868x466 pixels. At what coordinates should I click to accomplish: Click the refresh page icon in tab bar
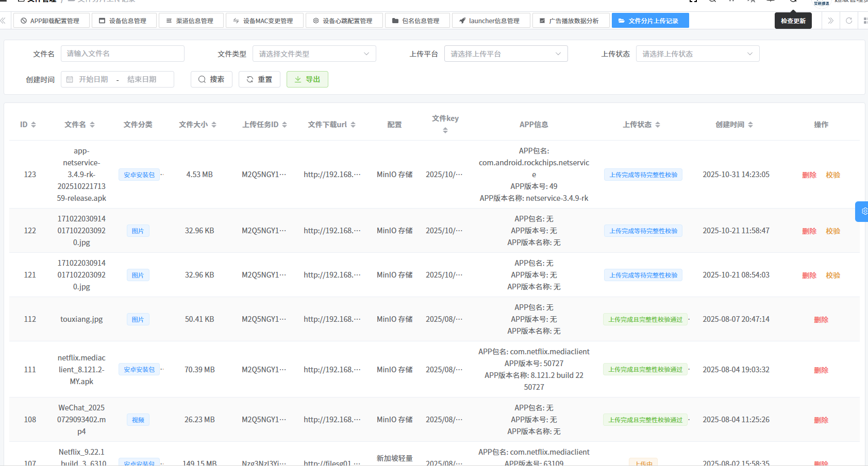click(x=849, y=21)
